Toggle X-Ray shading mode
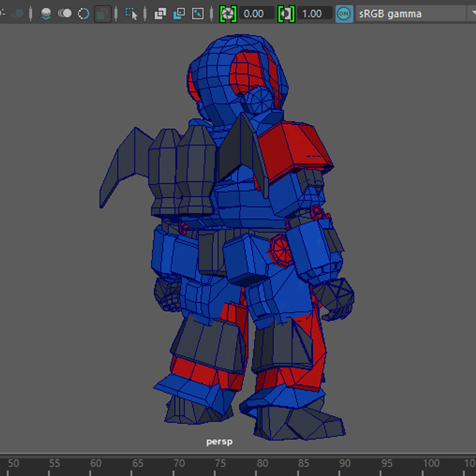The image size is (476, 476). pos(160,13)
